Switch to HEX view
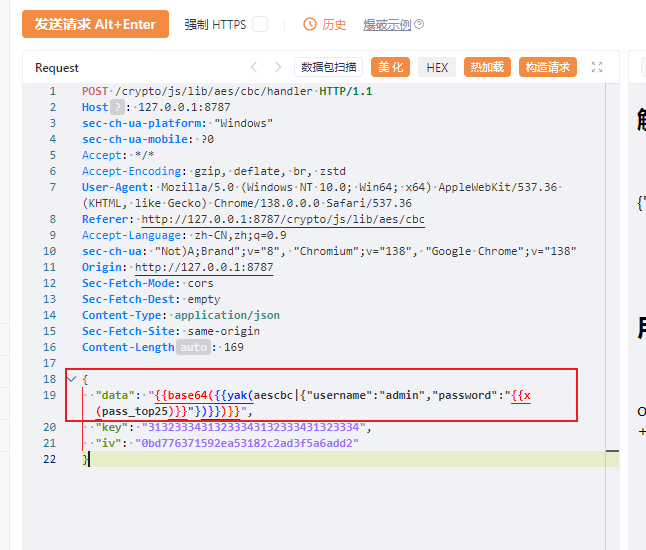 coord(437,67)
